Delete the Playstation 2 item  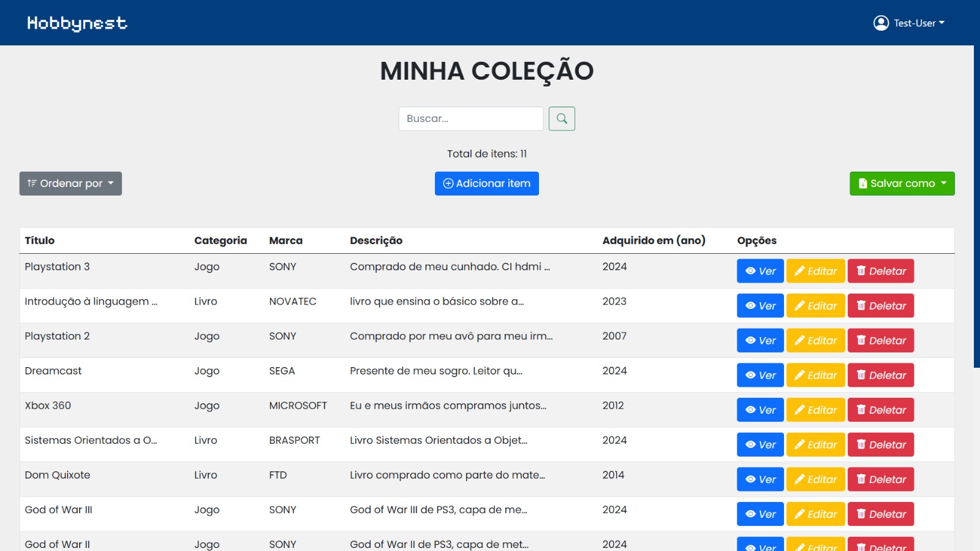point(881,340)
